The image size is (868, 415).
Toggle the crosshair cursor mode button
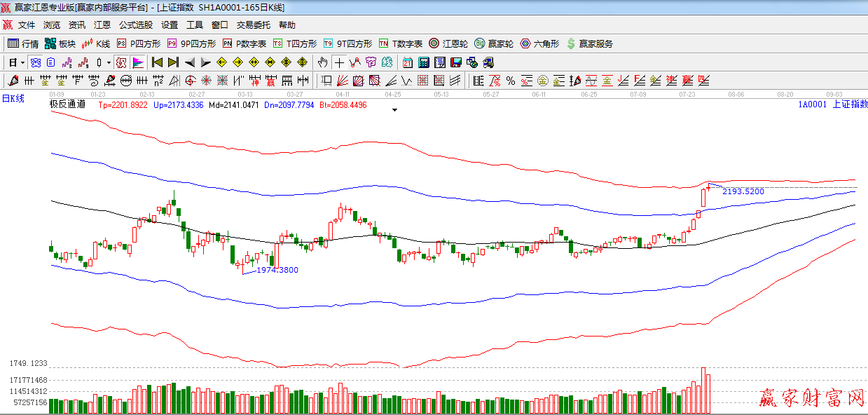[339, 62]
